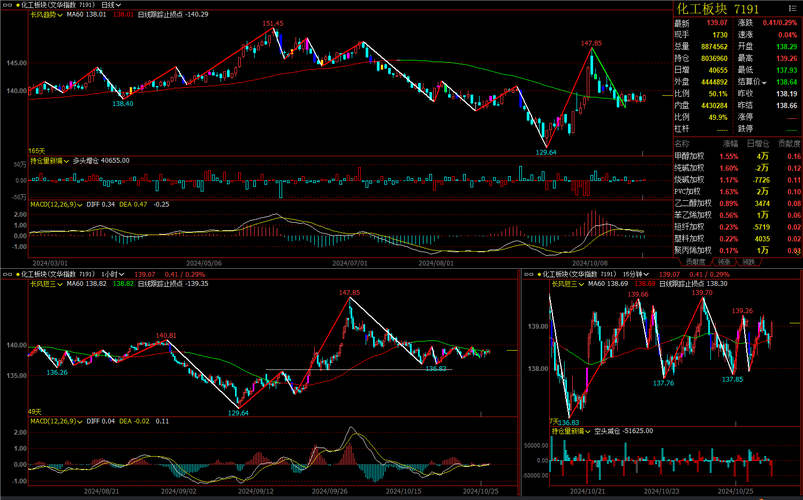The height and width of the screenshot is (500, 803).
Task: Click the 147.85 peak label on daily chart
Action: (591, 43)
